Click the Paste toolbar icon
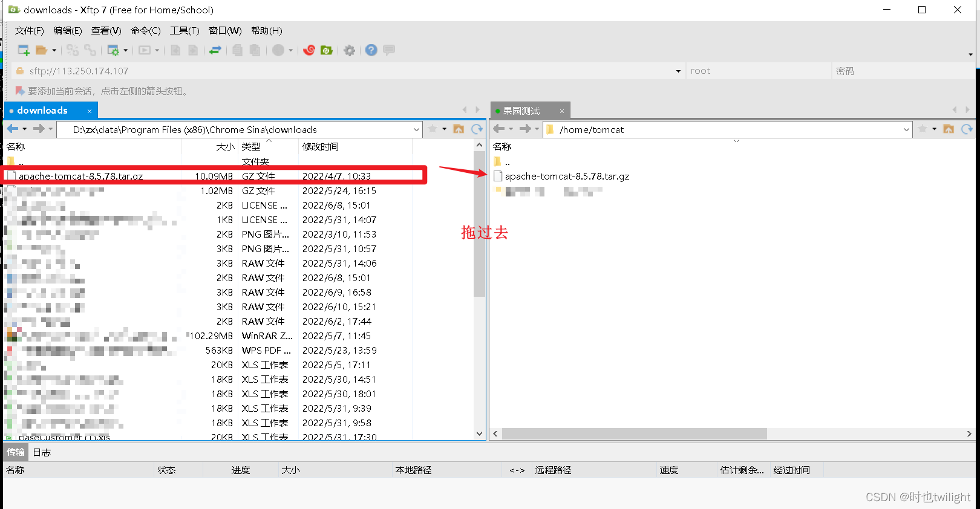The width and height of the screenshot is (980, 509). [x=255, y=50]
